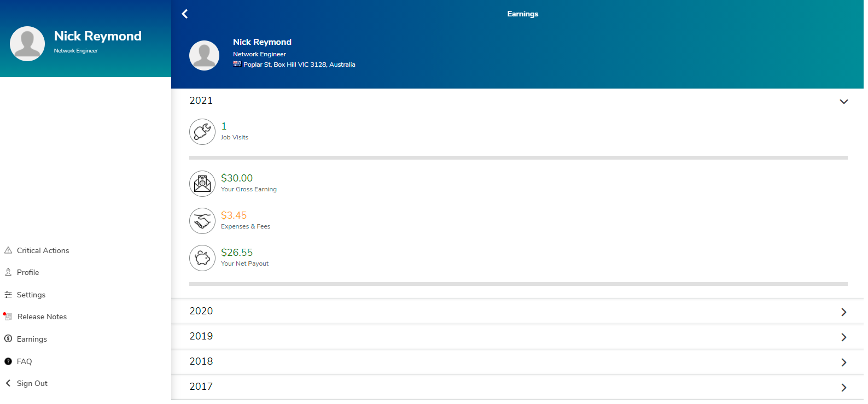Collapse the 2021 earnings section
Screen dimensions: 868x404
coord(844,102)
